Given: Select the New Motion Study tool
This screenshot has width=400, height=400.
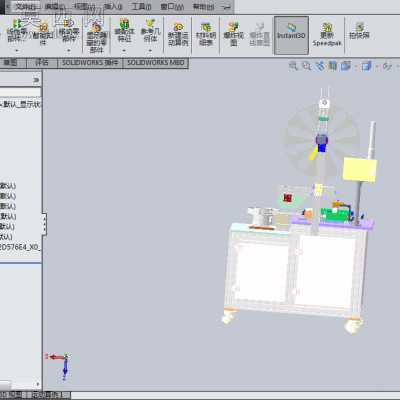Looking at the screenshot, I should 178,34.
